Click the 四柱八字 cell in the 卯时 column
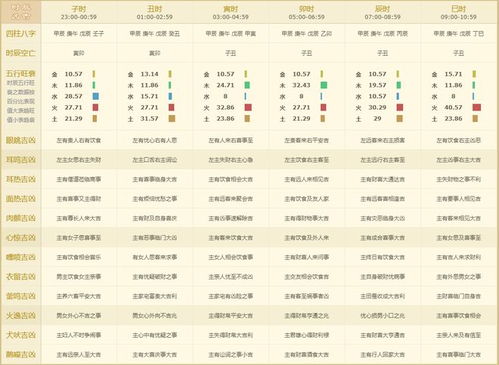 [x=307, y=34]
